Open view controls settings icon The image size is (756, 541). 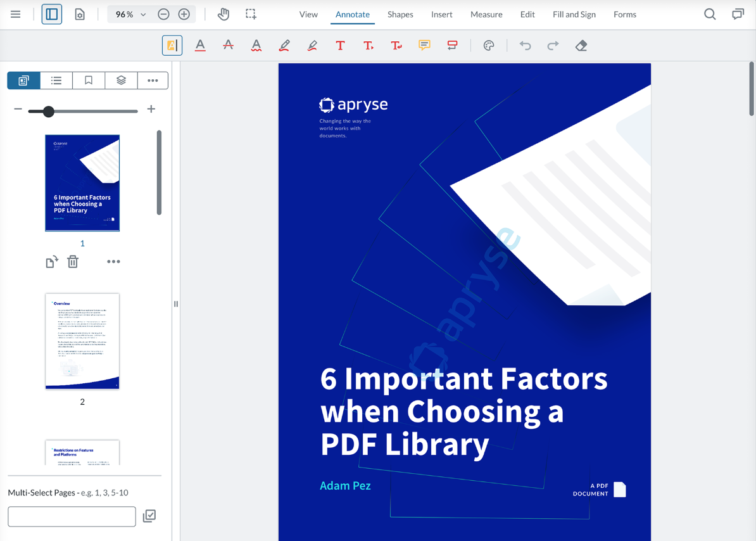tap(80, 15)
